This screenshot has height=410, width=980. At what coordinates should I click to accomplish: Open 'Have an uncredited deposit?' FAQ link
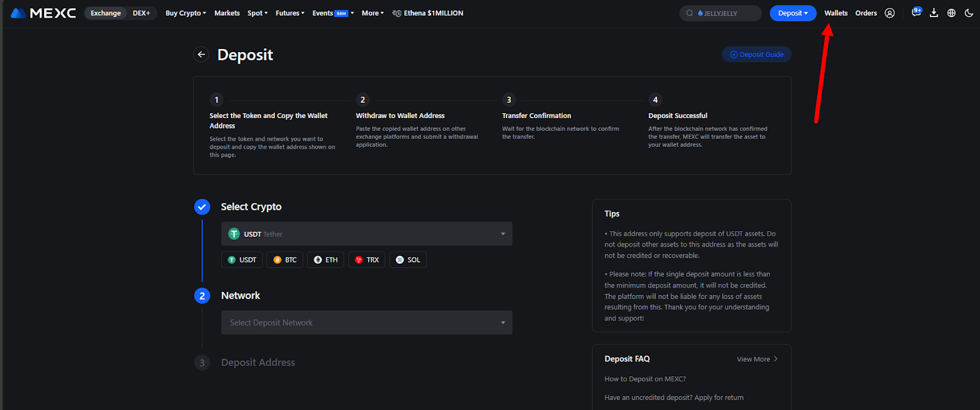point(674,397)
